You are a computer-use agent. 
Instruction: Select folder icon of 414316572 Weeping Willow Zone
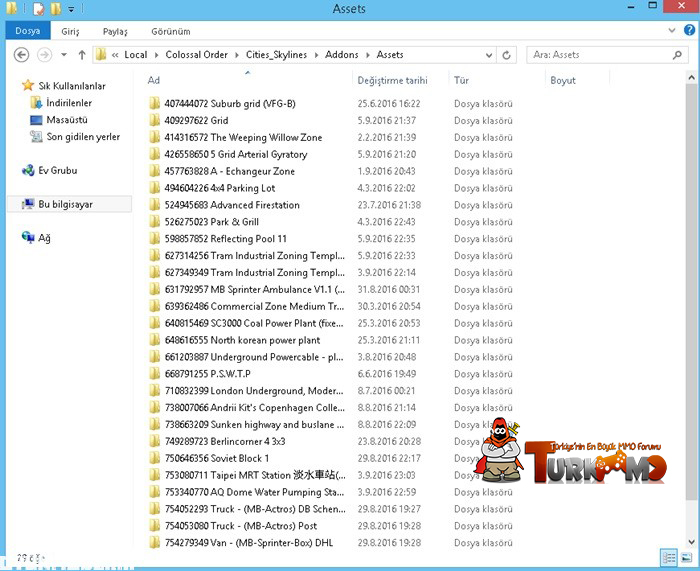[154, 138]
